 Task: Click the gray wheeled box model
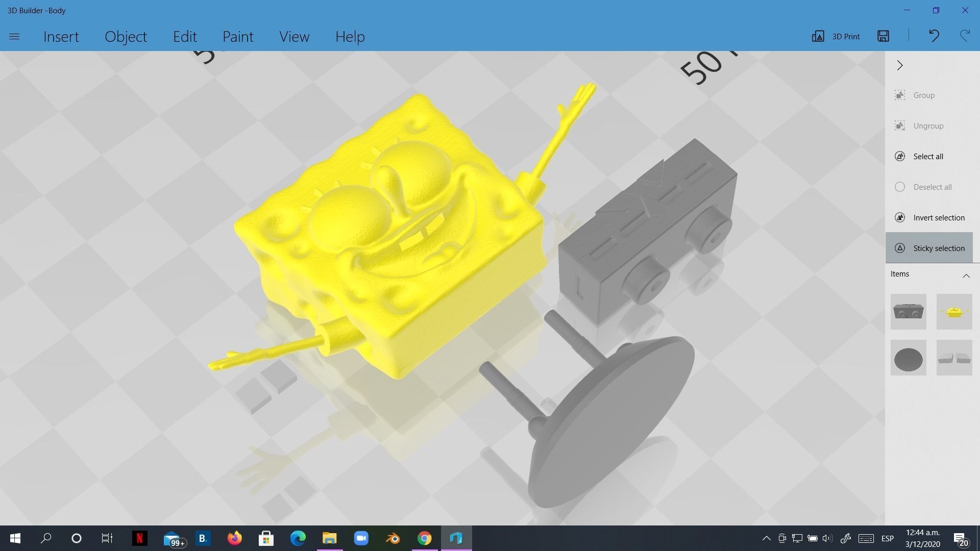pyautogui.click(x=648, y=230)
